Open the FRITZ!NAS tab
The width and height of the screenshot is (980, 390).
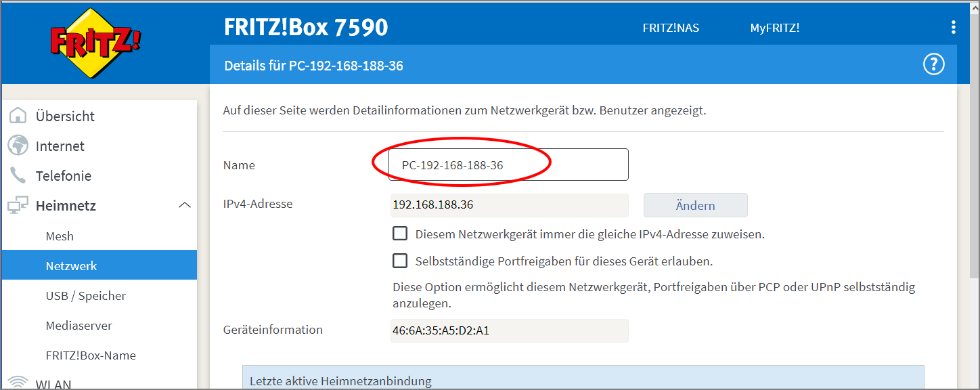(x=671, y=28)
